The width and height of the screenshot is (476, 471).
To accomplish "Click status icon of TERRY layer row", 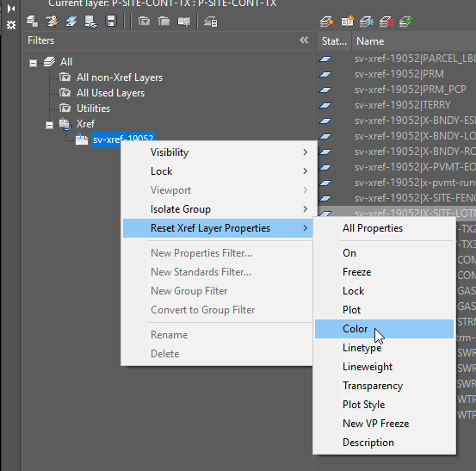I will coord(325,105).
